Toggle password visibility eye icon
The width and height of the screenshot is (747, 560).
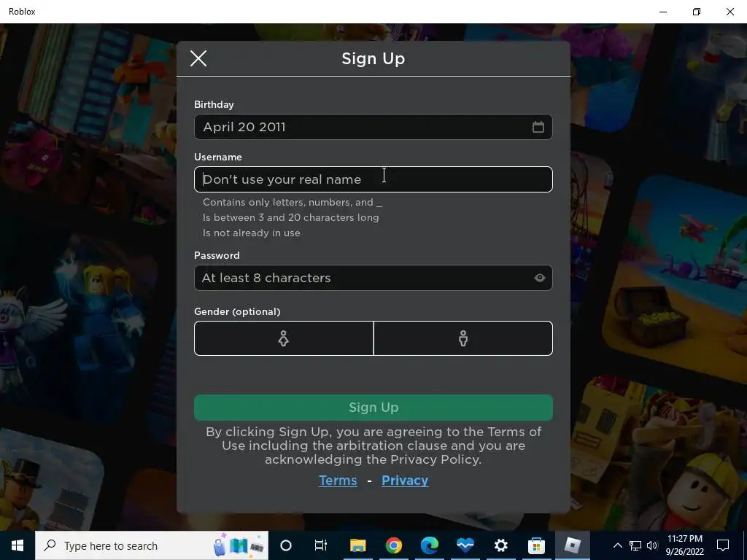pos(539,278)
